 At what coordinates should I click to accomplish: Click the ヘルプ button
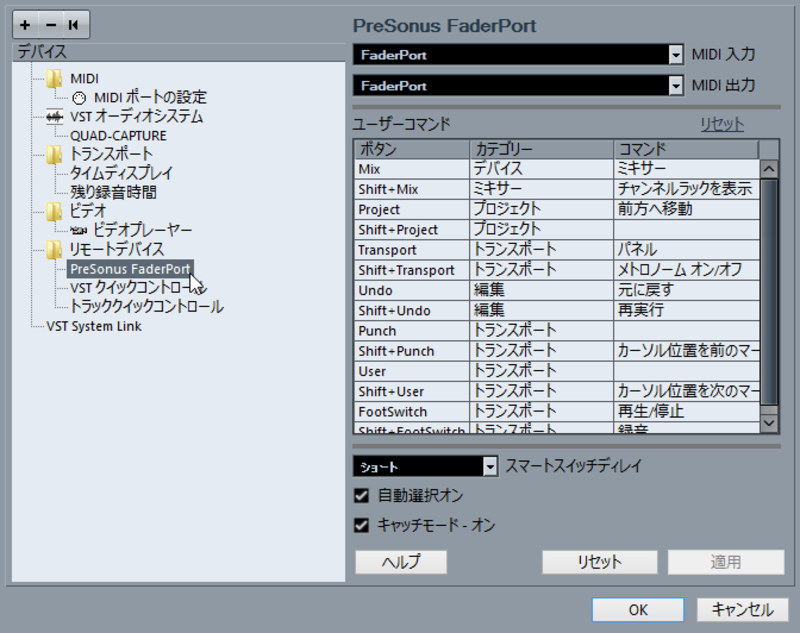coord(401,562)
